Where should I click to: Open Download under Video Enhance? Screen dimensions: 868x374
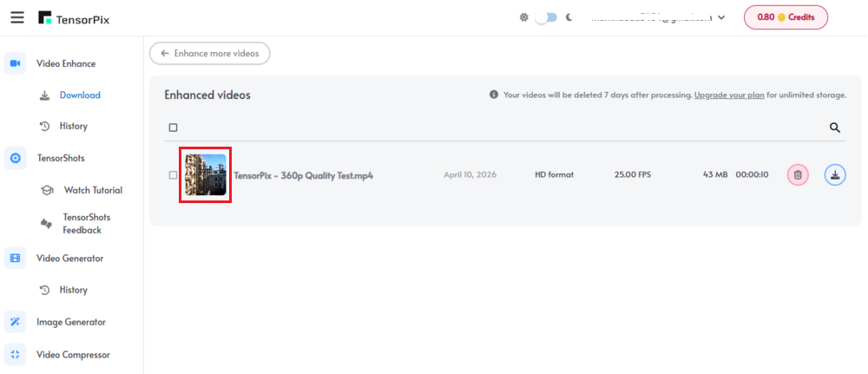point(79,95)
